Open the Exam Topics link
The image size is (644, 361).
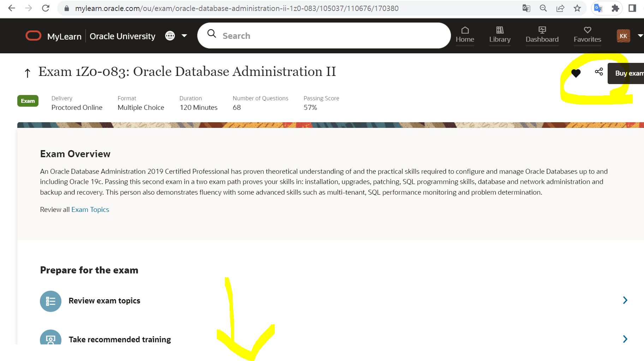pyautogui.click(x=90, y=209)
